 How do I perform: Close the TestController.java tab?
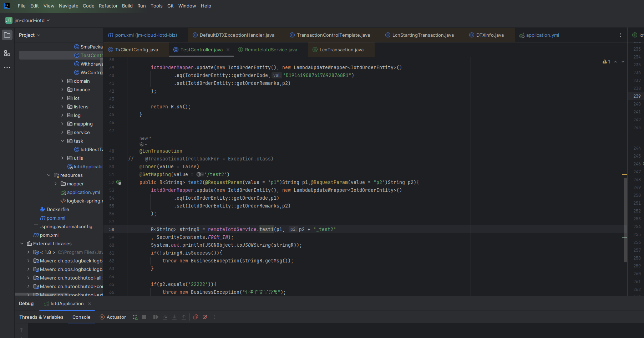pos(228,50)
